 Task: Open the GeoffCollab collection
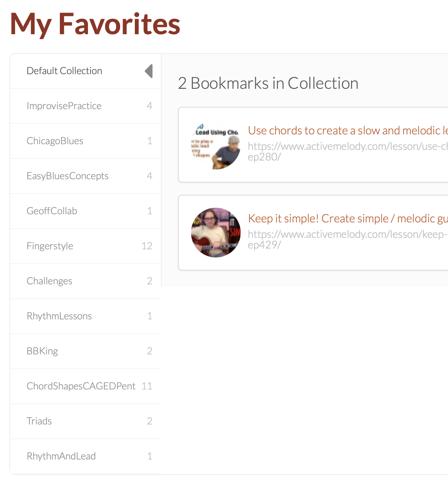click(x=86, y=211)
